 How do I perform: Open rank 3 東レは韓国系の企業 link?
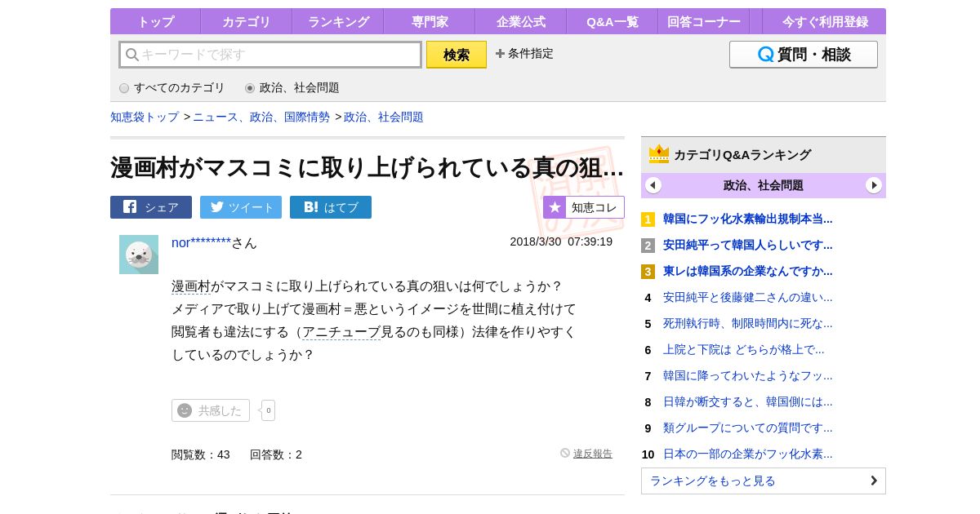748,271
